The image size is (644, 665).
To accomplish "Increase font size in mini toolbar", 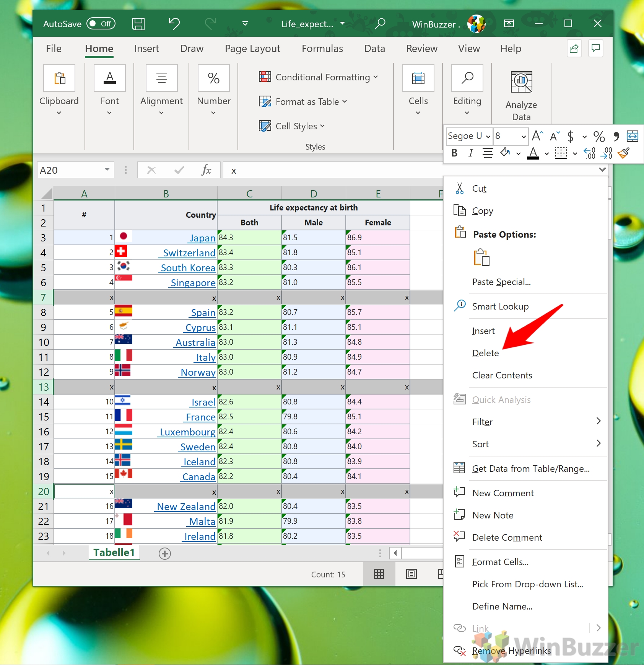I will [x=538, y=136].
